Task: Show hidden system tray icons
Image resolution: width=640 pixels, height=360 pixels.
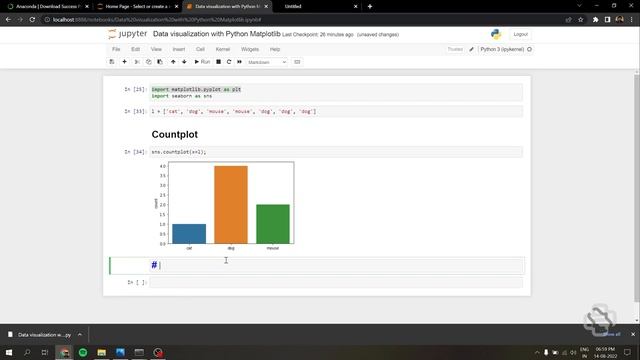Action: tap(537, 352)
